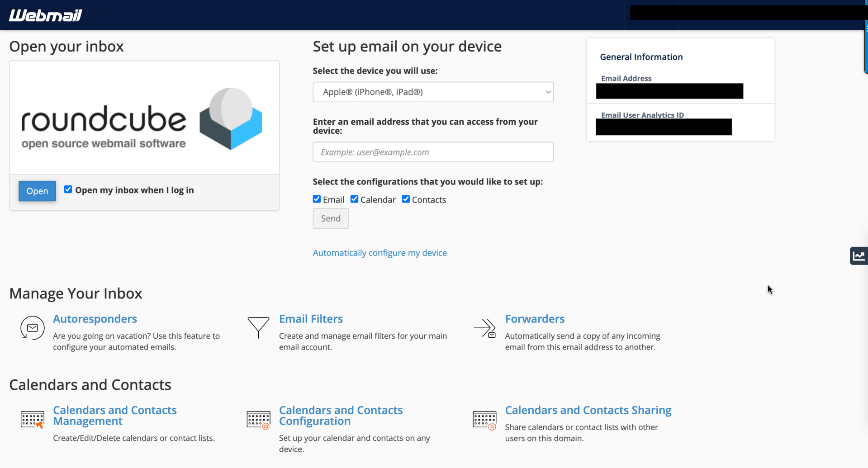Click the Calendars and Contacts Management icon
This screenshot has height=468, width=868.
32,420
